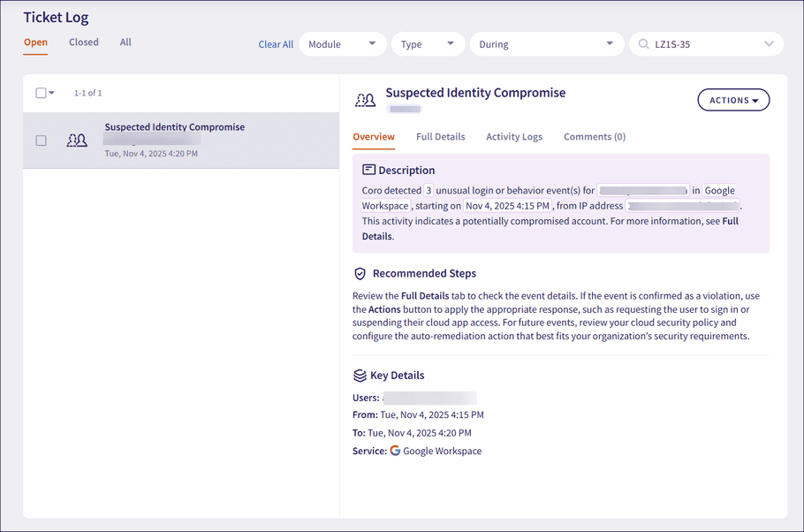The height and width of the screenshot is (532, 804).
Task: Click the Description section icon
Action: point(369,170)
